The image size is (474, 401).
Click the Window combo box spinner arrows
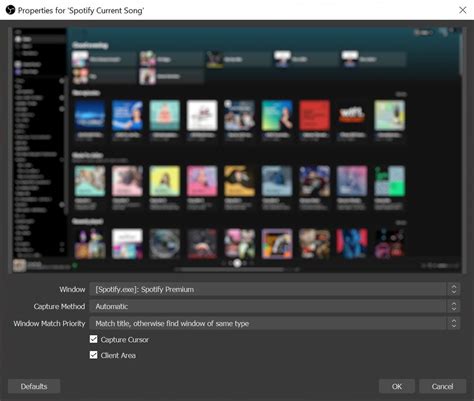[x=454, y=289]
